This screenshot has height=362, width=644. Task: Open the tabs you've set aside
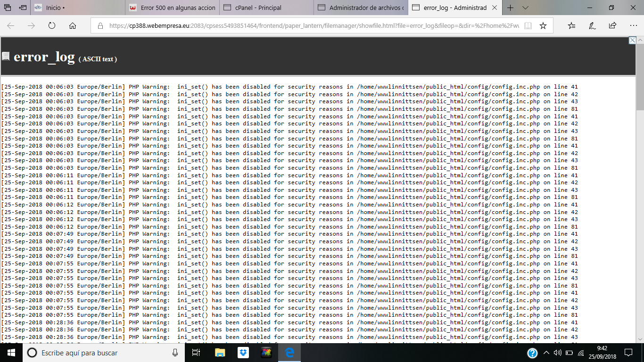(8, 8)
